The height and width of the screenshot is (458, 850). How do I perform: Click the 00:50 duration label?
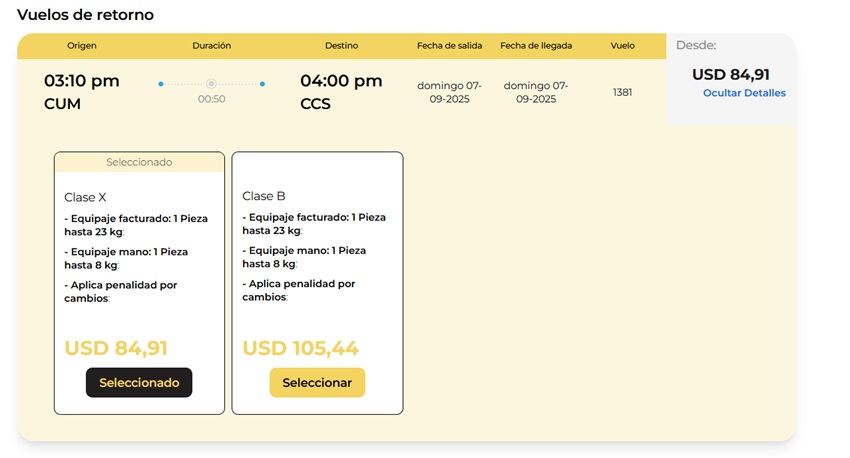tap(211, 99)
